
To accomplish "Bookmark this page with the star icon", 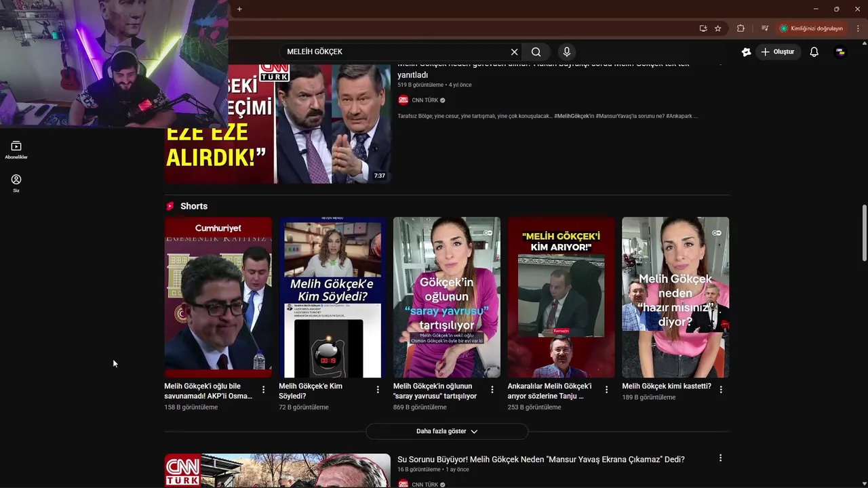I will [718, 28].
